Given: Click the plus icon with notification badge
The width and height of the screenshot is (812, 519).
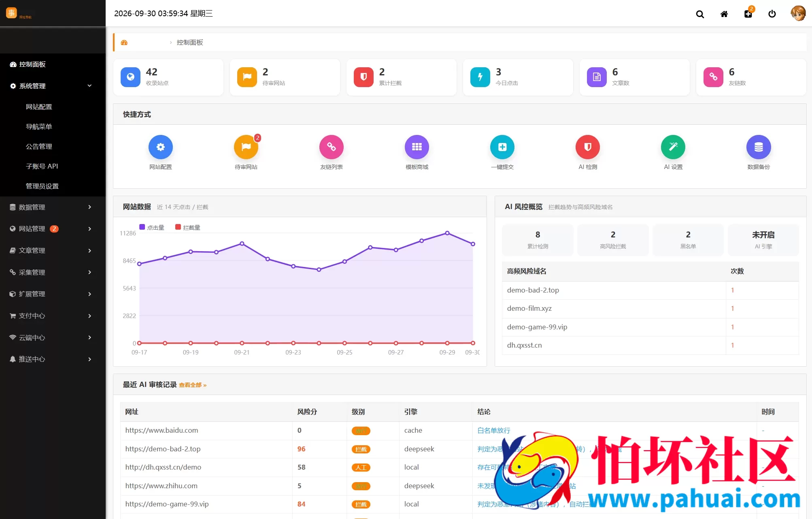Looking at the screenshot, I should coord(748,14).
